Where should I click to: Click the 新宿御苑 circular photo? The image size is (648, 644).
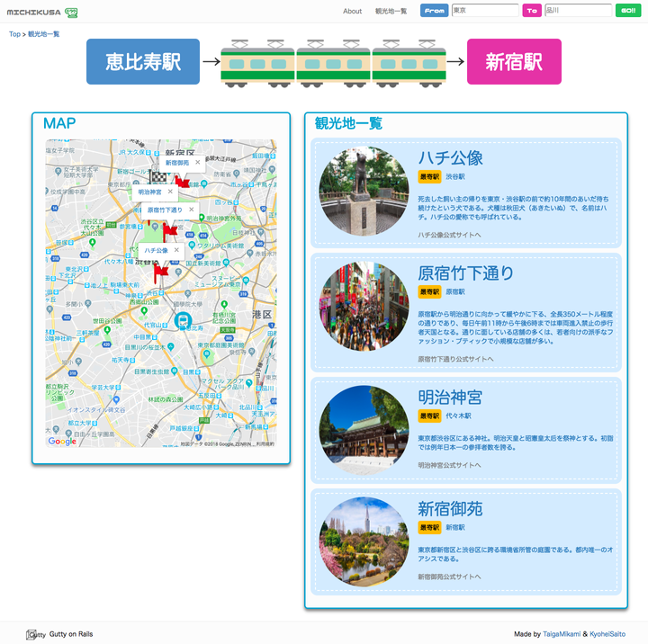point(364,542)
